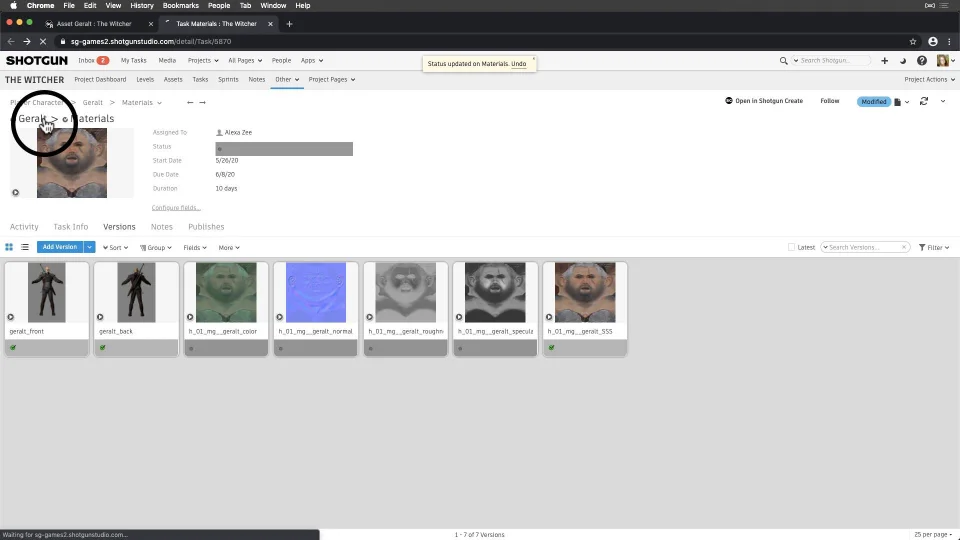Play the geralt_front version
960x540 pixels.
(10, 317)
